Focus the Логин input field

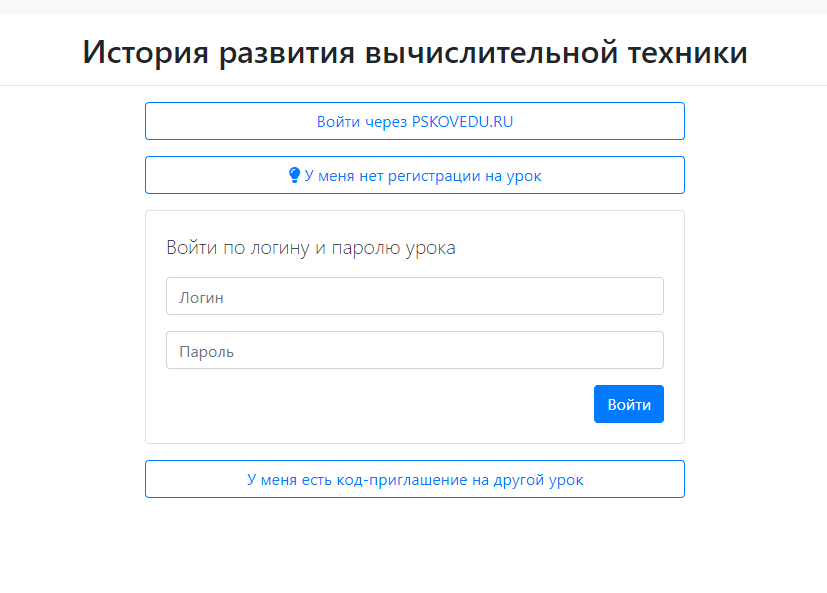[x=415, y=296]
